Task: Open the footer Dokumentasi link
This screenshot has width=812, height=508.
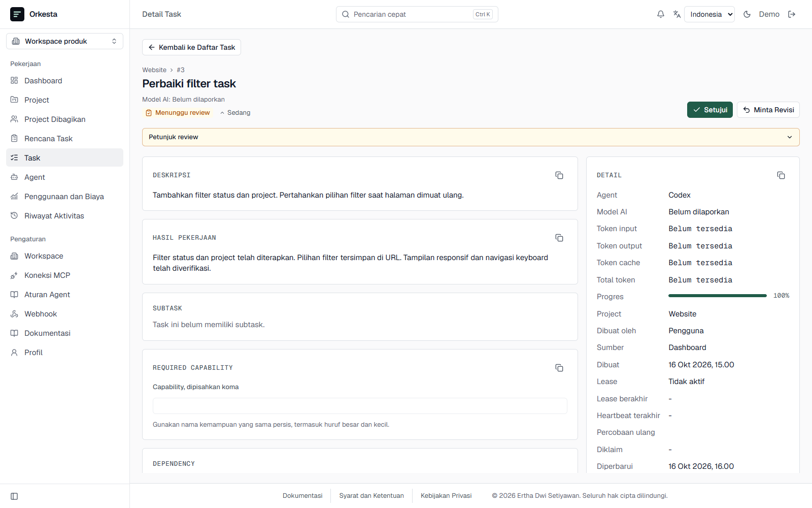Action: point(302,496)
